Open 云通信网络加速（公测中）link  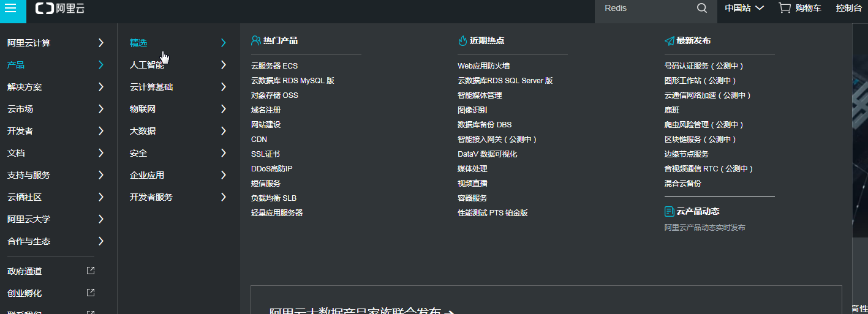[x=708, y=95]
